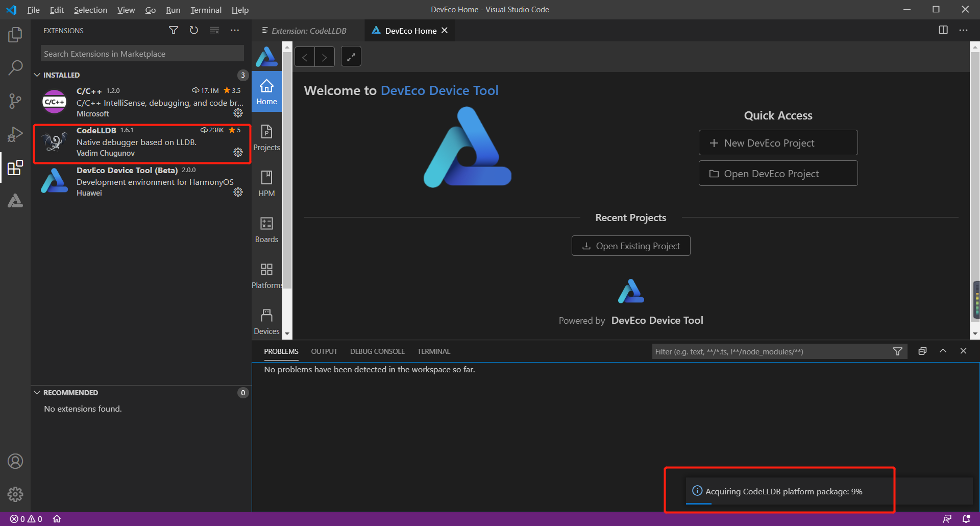Open Boards in DevEco sidebar
The width and height of the screenshot is (980, 526).
(266, 230)
